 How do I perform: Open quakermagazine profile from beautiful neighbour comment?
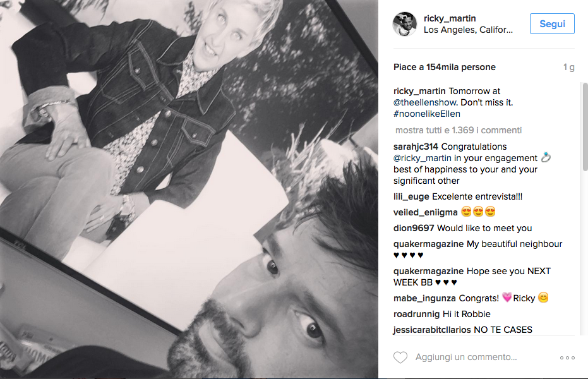[x=428, y=244]
